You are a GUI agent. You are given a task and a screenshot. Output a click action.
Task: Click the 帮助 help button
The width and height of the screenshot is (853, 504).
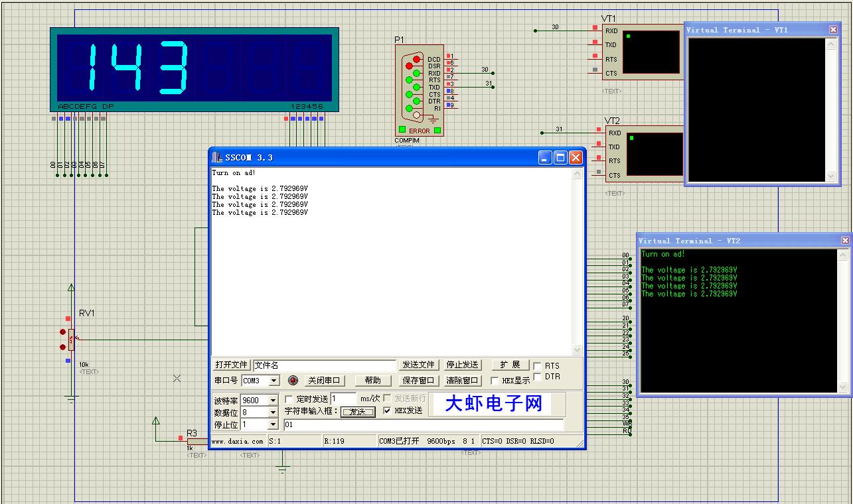[373, 381]
